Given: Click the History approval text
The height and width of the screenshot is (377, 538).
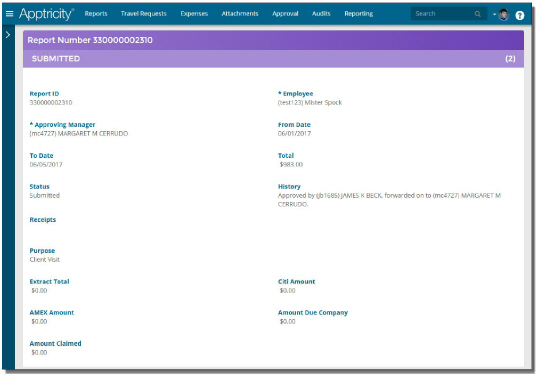Looking at the screenshot, I should coord(389,200).
